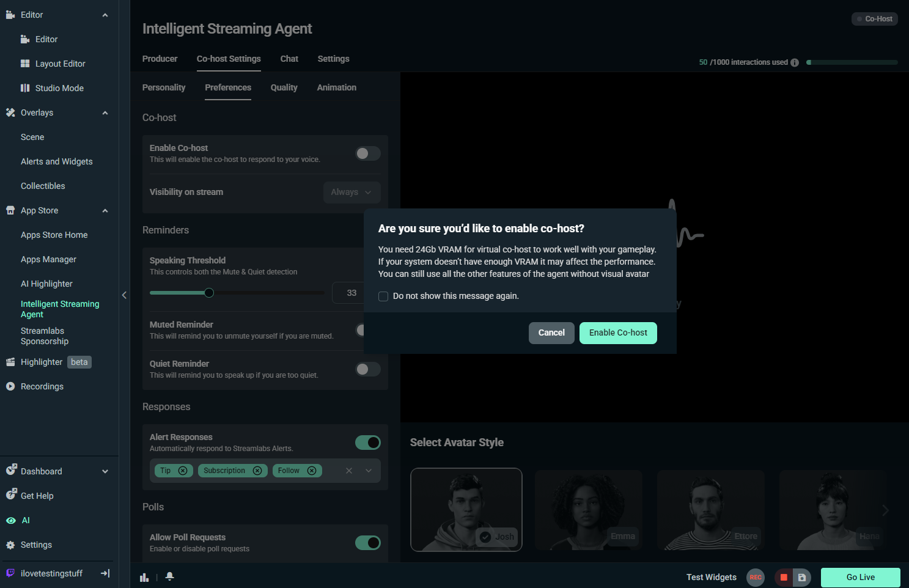Open the Visibility on stream dropdown

tap(351, 192)
